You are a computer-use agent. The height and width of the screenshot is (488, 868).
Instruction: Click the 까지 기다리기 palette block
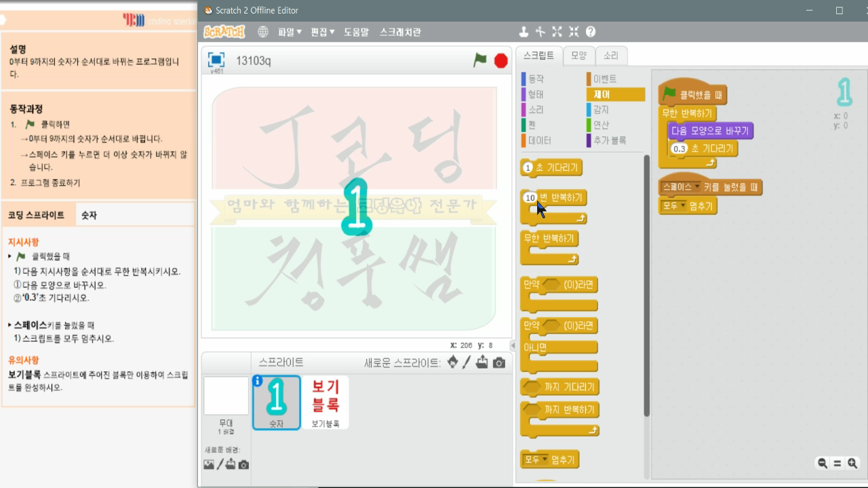[559, 387]
